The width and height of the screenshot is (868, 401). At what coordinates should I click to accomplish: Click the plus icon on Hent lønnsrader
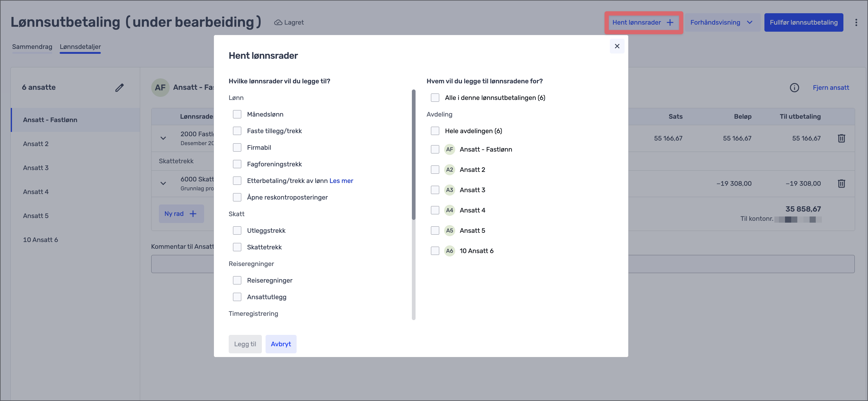point(670,22)
